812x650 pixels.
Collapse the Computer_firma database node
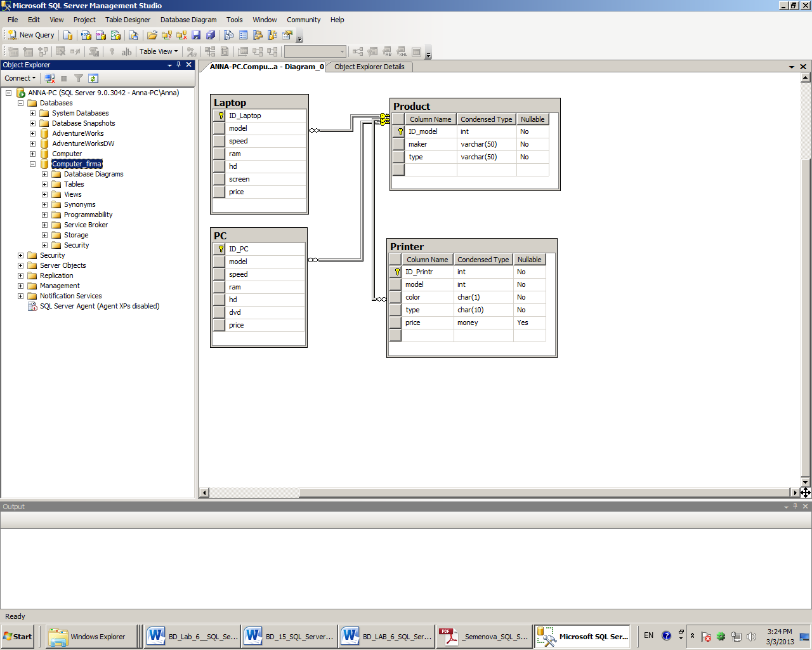tap(32, 164)
